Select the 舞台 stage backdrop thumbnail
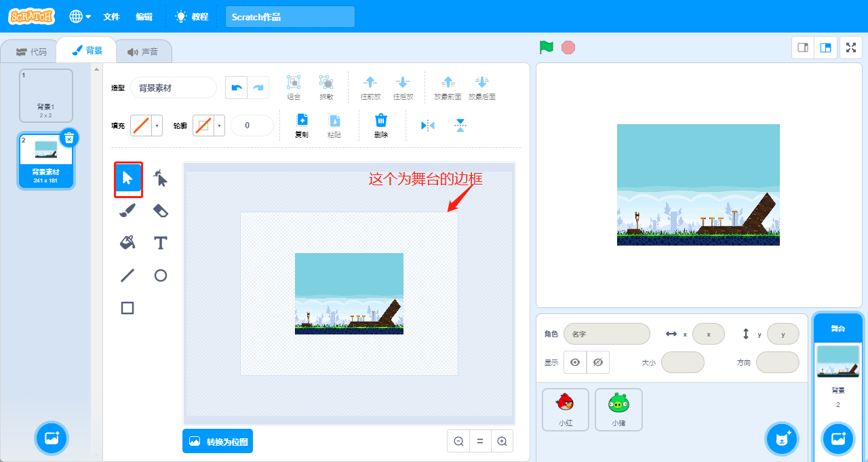The image size is (868, 462). pyautogui.click(x=838, y=362)
